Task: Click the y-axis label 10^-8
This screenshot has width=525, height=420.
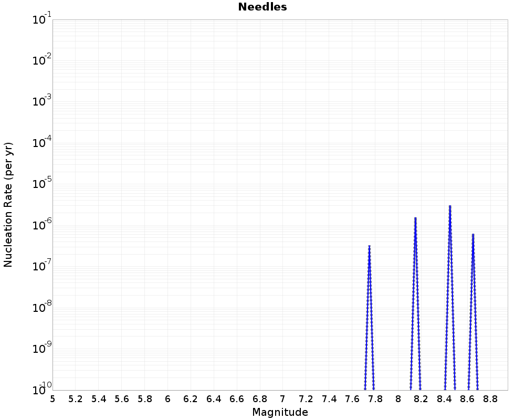Action: coord(42,307)
